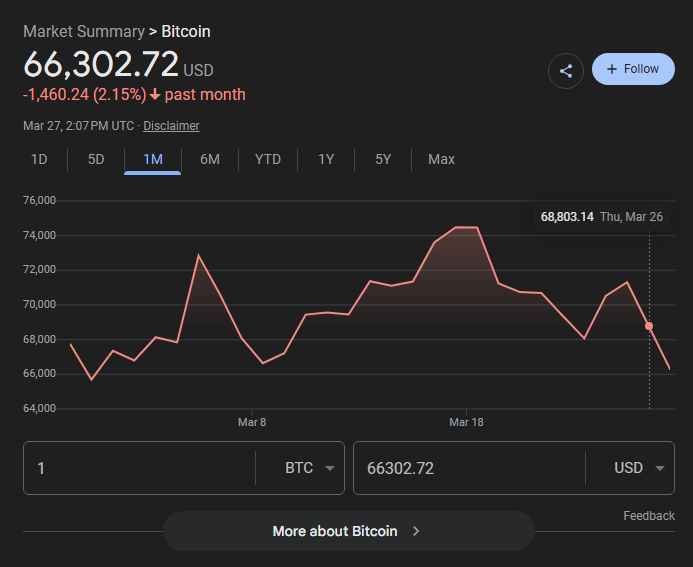The height and width of the screenshot is (567, 693).
Task: Show the 5Y chart range
Action: pyautogui.click(x=383, y=159)
